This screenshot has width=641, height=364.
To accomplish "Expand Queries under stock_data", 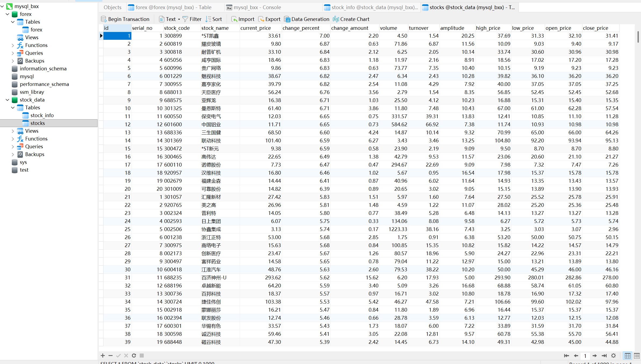I will pyautogui.click(x=13, y=147).
